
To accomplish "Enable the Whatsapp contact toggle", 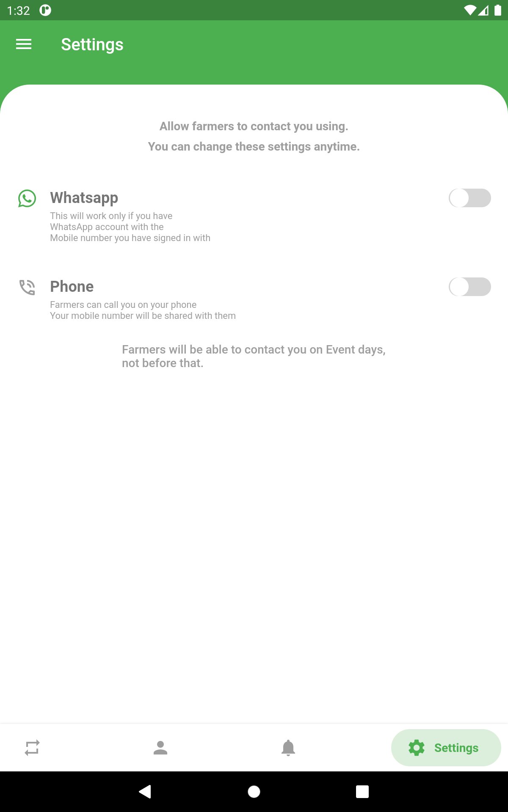I will (470, 198).
